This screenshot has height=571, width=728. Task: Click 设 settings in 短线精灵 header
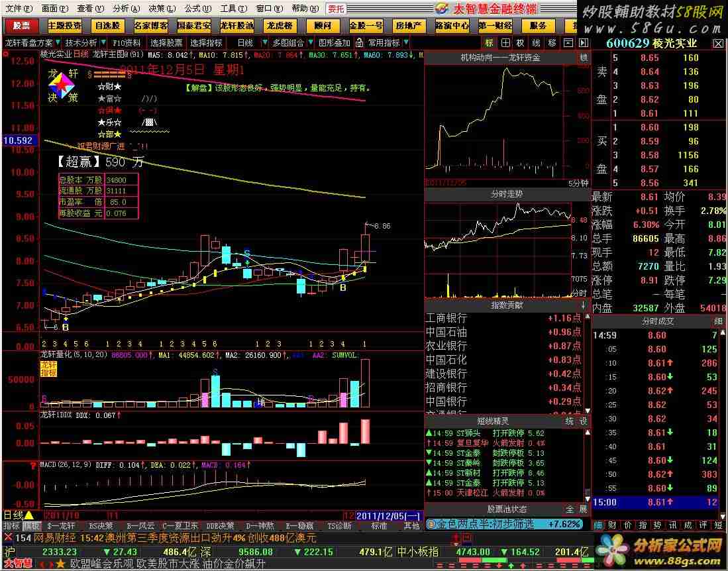pyautogui.click(x=583, y=421)
